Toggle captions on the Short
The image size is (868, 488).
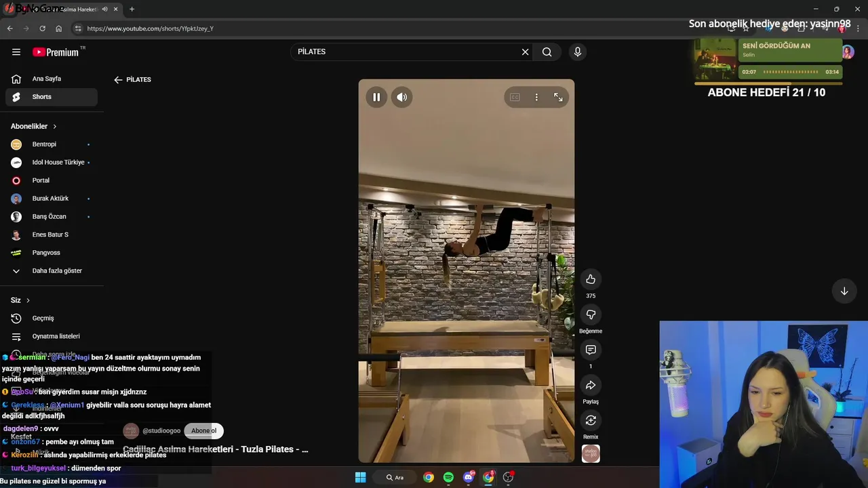[515, 97]
